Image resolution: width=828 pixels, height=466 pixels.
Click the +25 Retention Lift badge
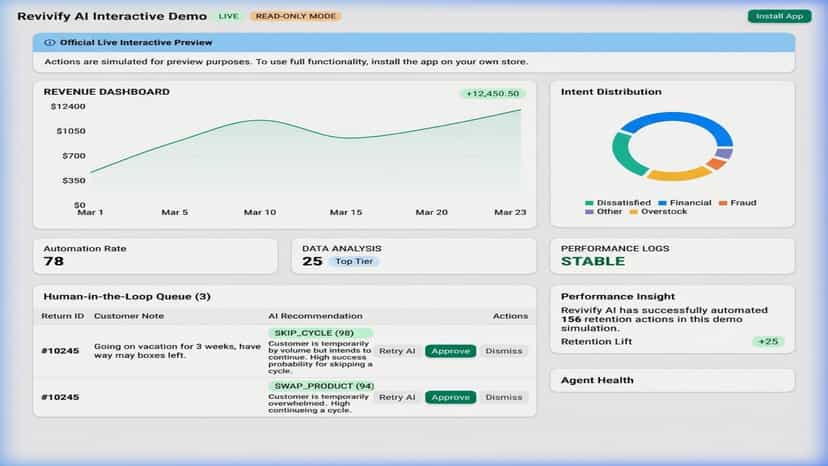768,342
